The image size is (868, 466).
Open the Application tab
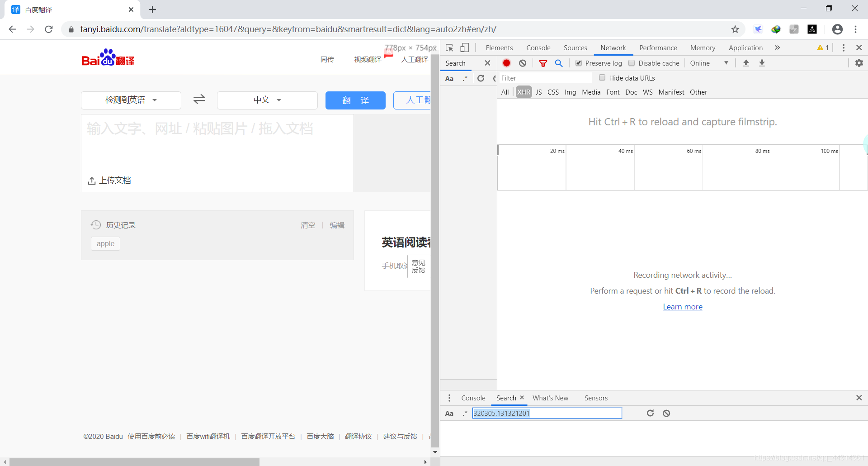click(x=745, y=48)
